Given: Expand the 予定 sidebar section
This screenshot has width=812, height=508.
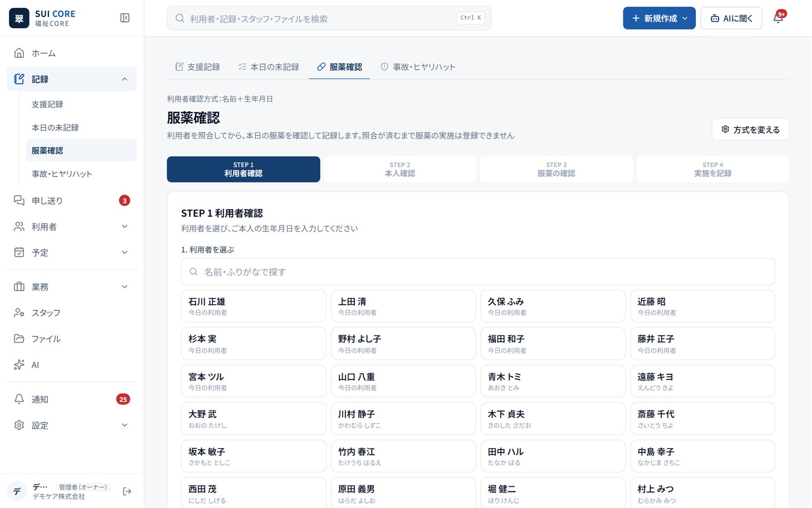Looking at the screenshot, I should (x=125, y=252).
